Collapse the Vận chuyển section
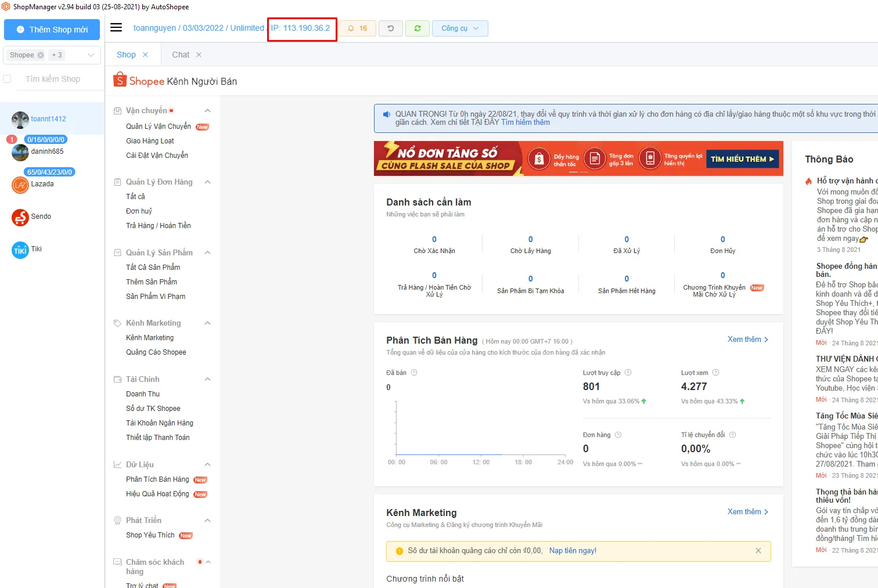Image resolution: width=878 pixels, height=588 pixels. [x=207, y=111]
